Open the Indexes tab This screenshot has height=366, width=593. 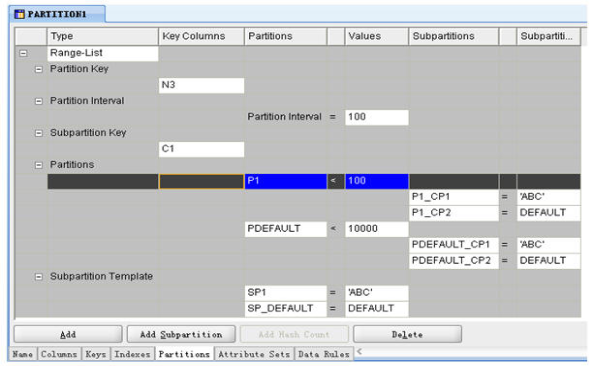pyautogui.click(x=132, y=354)
